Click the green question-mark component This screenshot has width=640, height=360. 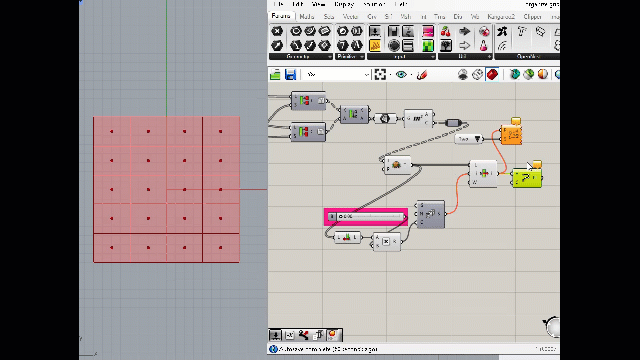(x=527, y=178)
